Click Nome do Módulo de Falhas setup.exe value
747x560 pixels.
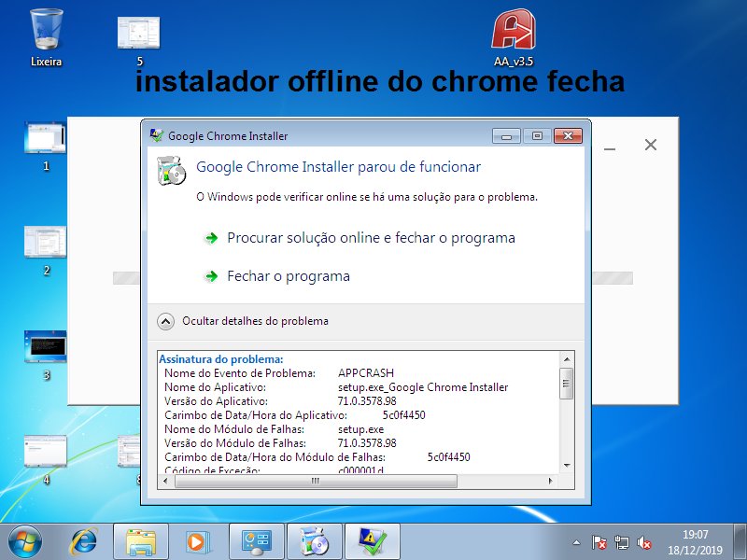360,429
